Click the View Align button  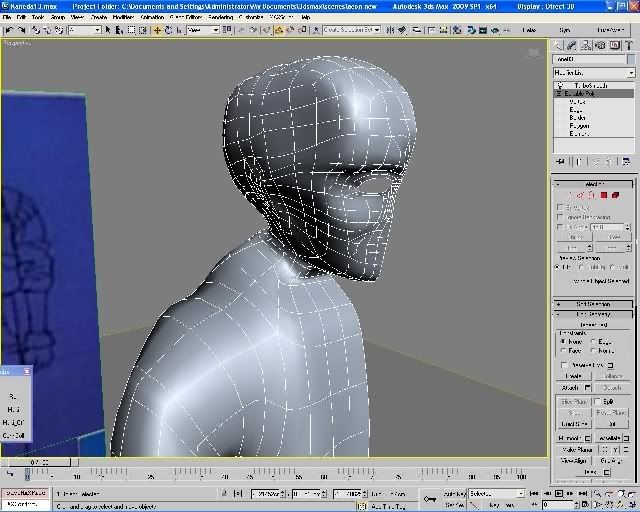click(571, 461)
